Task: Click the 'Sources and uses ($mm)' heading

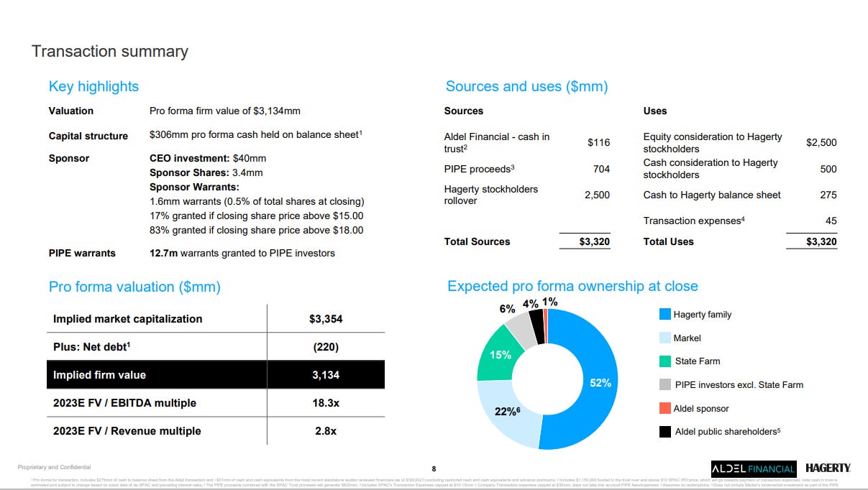Action: pos(527,86)
